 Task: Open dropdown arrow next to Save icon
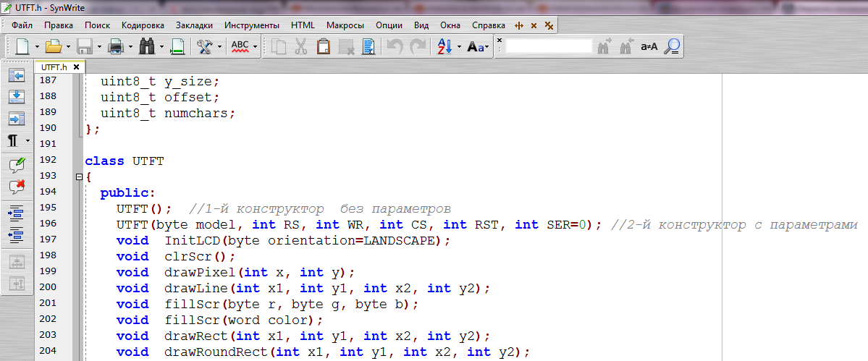click(98, 47)
